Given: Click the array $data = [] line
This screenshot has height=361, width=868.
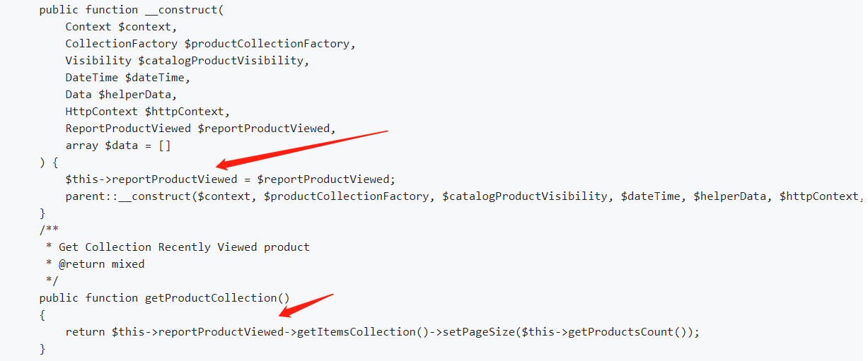Looking at the screenshot, I should click(x=119, y=146).
